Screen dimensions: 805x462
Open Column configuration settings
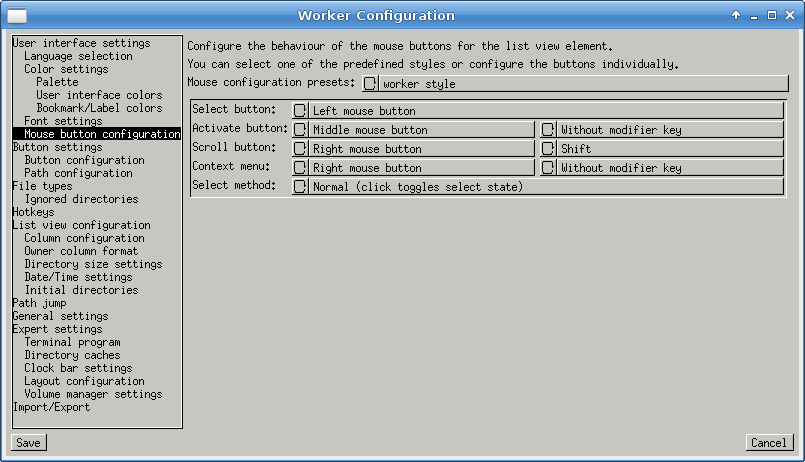click(x=84, y=238)
